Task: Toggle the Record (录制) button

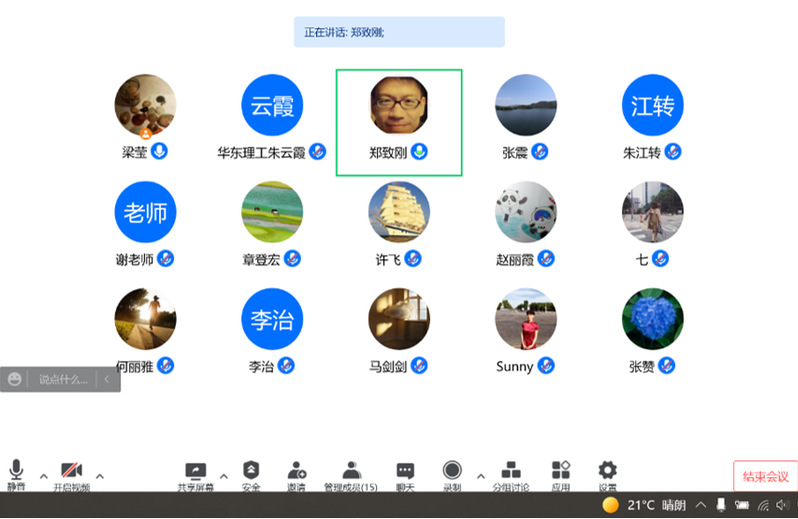Action: click(452, 470)
